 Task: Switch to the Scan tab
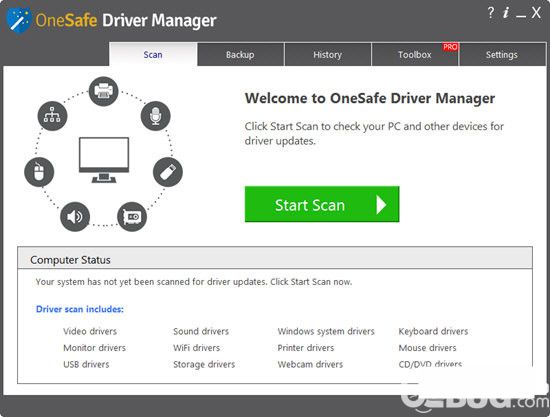point(153,54)
